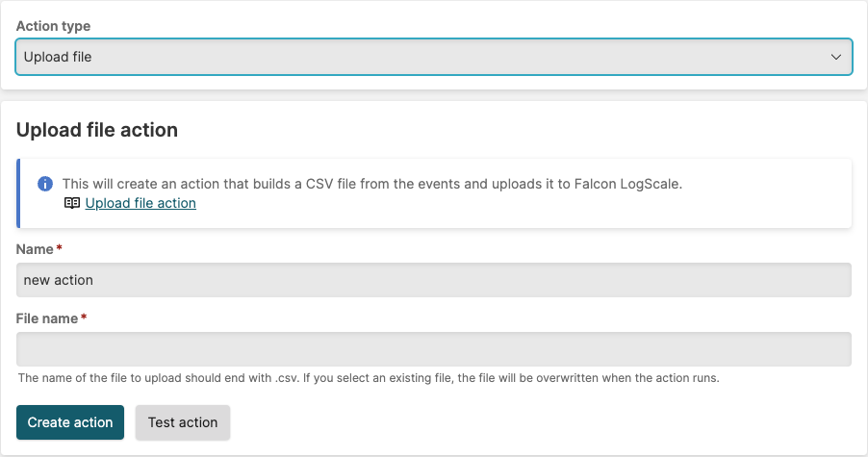
Task: Click the Create action button
Action: 70,422
